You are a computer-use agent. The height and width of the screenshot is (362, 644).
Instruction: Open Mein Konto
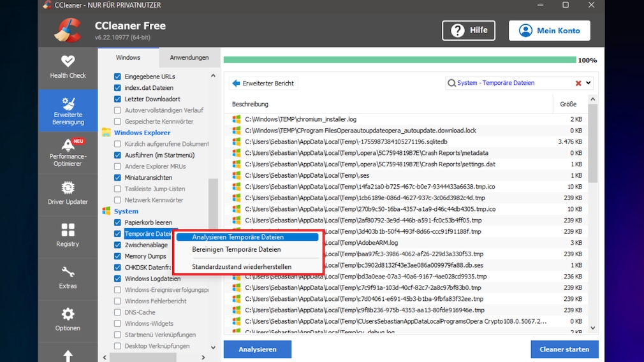tap(550, 31)
